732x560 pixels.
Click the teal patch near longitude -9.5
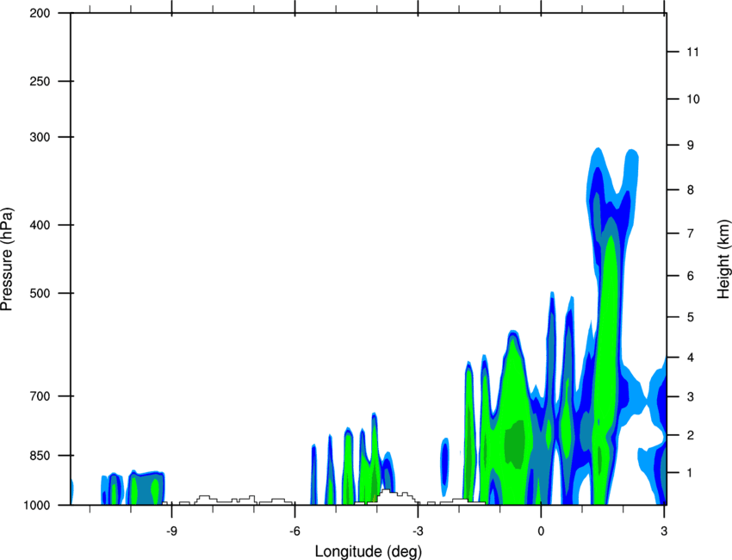coord(146,489)
